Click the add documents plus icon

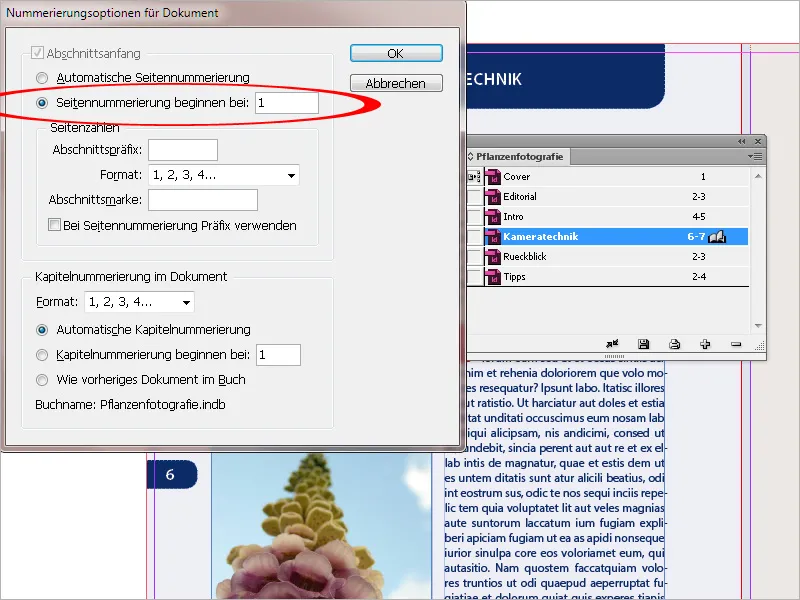[705, 344]
